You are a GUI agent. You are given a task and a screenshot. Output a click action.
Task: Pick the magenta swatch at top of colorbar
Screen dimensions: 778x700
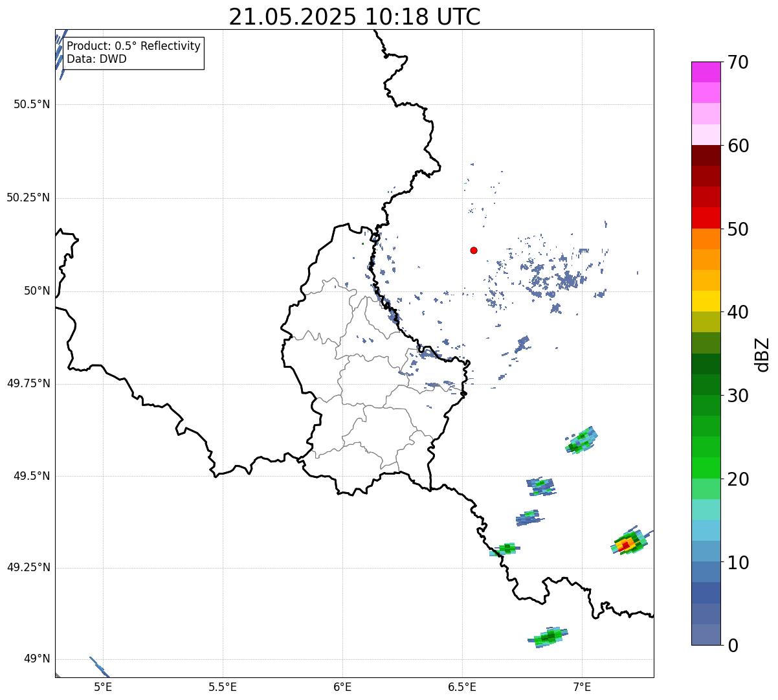(706, 72)
